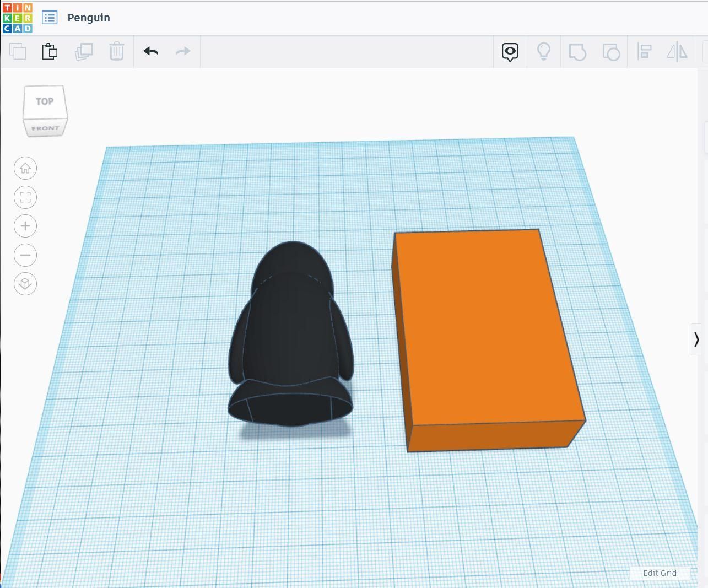Toggle Show all hidden objects
The image size is (708, 588).
(509, 51)
